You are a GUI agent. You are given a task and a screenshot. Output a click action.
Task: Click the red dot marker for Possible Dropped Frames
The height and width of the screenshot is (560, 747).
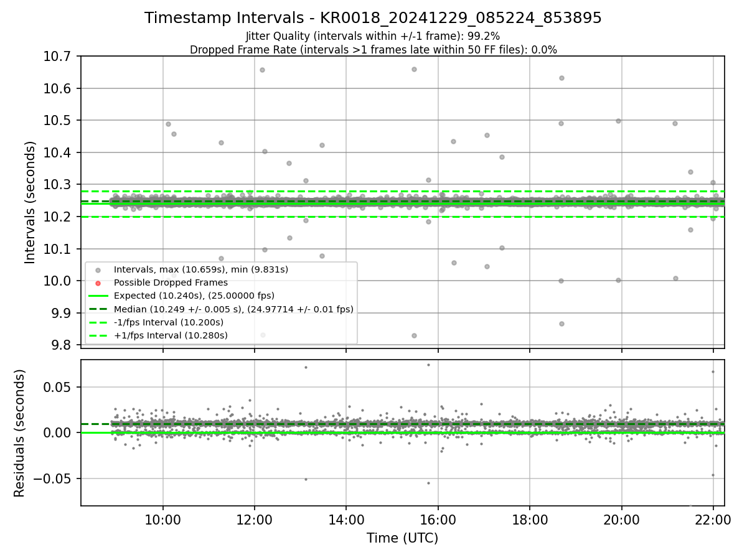click(x=98, y=283)
